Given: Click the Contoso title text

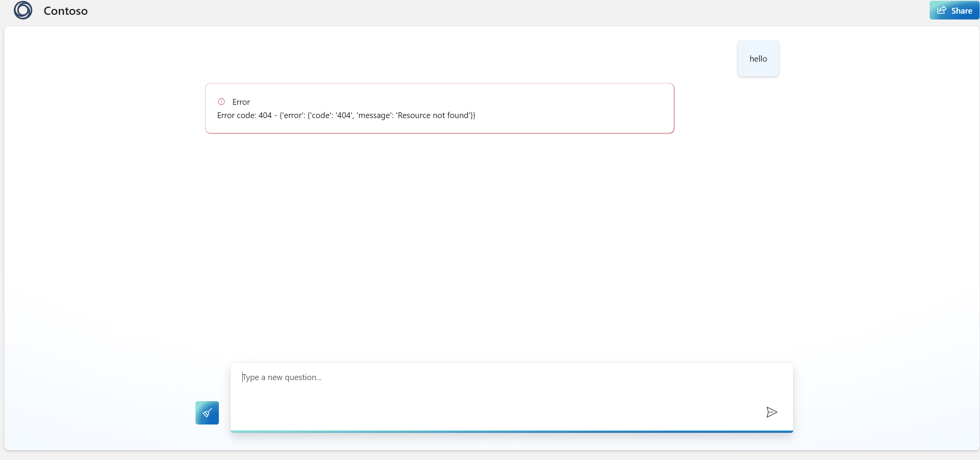Looking at the screenshot, I should pyautogui.click(x=66, y=11).
